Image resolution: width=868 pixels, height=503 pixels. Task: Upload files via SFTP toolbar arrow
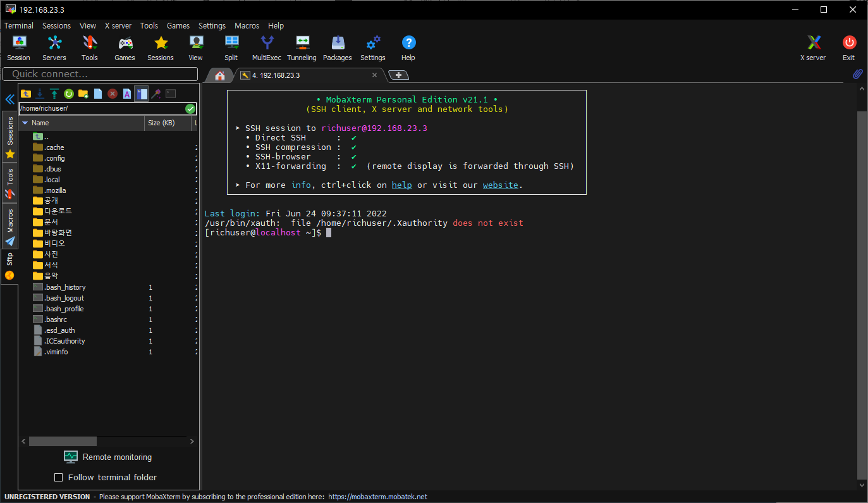[54, 94]
